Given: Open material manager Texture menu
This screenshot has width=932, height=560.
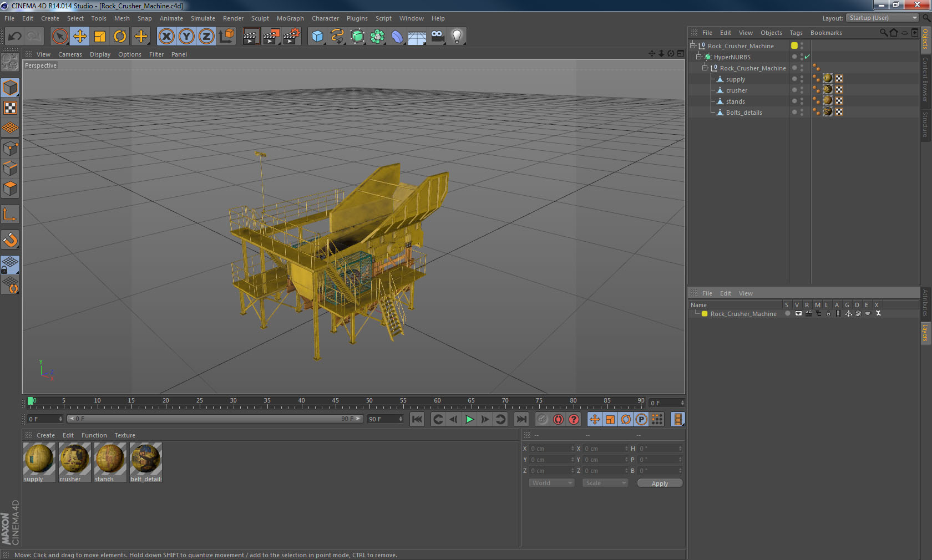Looking at the screenshot, I should 125,435.
